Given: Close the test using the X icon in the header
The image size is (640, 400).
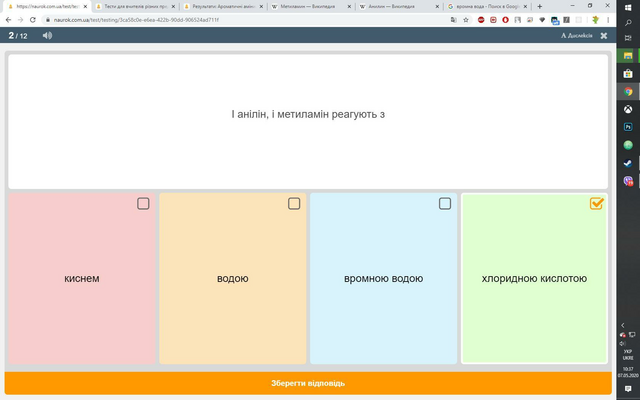Looking at the screenshot, I should point(604,36).
